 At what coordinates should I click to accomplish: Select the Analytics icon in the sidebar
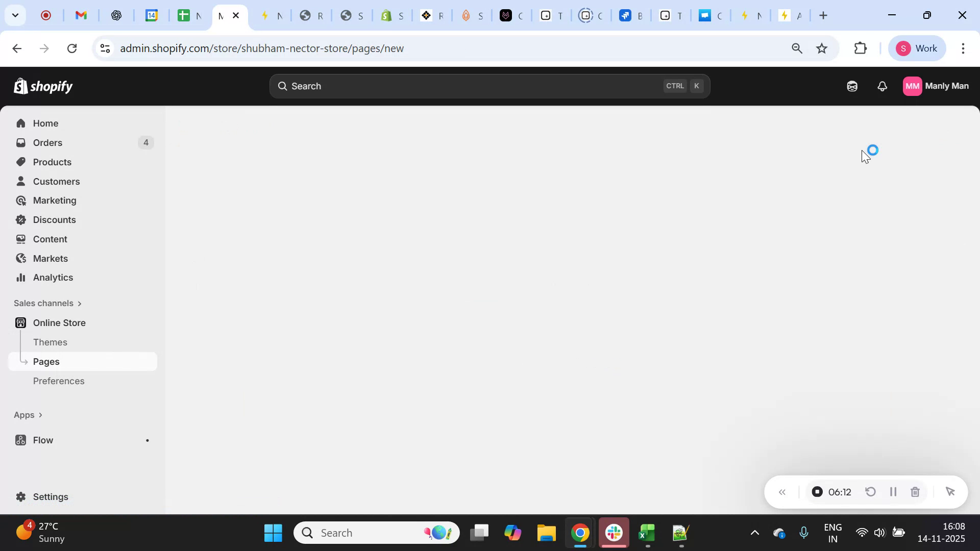[x=21, y=278]
